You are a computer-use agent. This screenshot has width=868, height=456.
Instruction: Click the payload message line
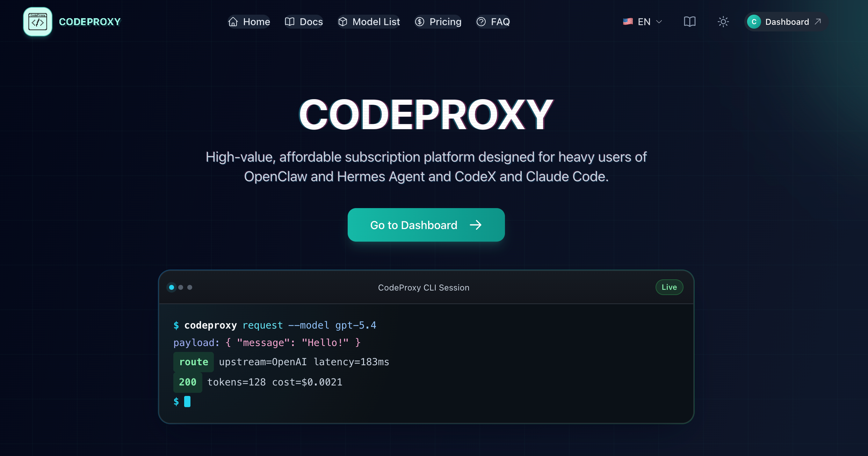[267, 343]
